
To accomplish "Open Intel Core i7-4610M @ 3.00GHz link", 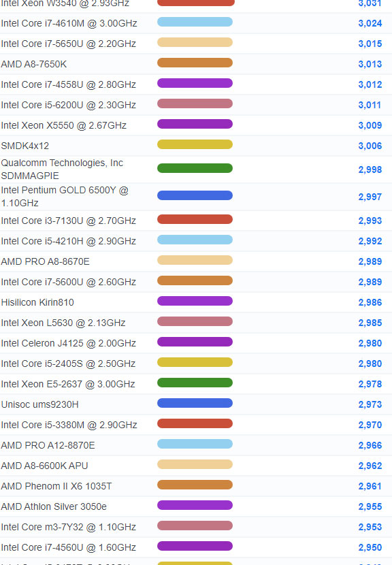I will pyautogui.click(x=69, y=23).
